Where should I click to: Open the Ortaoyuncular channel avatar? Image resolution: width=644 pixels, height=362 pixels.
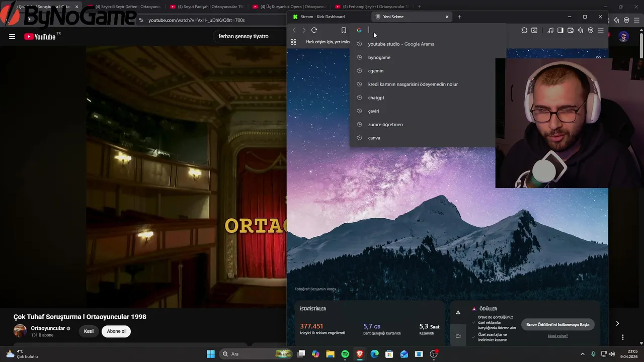pyautogui.click(x=20, y=331)
